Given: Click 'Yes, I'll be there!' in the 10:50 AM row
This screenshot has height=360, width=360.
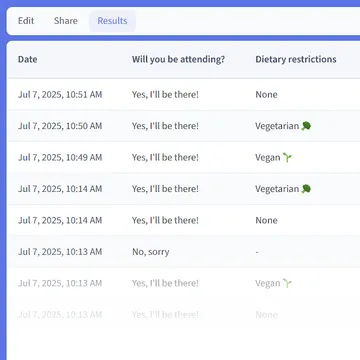Looking at the screenshot, I should tap(165, 126).
